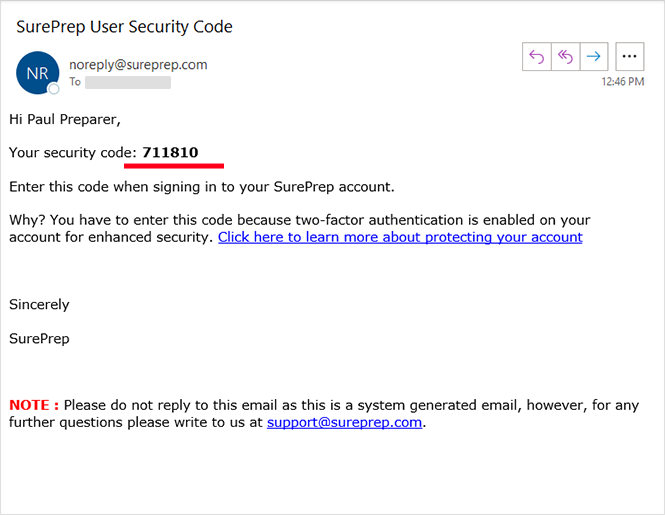Click the presence status dot on avatar
Viewport: 665px width, 515px height.
(53, 89)
